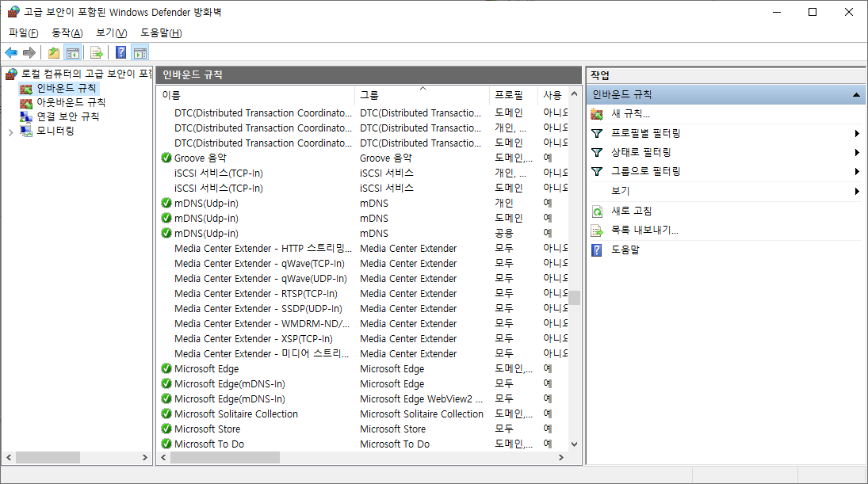
Task: Click the Forward arrow toolbar icon
Action: [x=29, y=52]
